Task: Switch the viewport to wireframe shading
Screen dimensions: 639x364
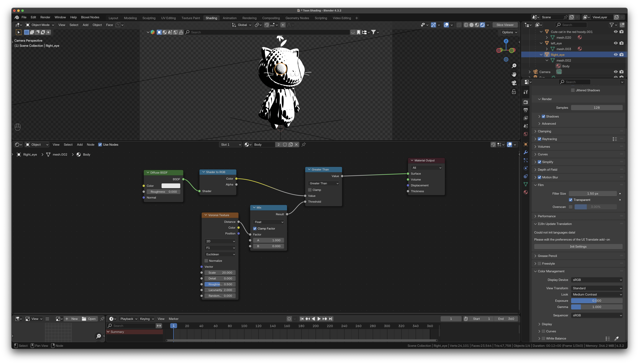Action: tap(466, 25)
